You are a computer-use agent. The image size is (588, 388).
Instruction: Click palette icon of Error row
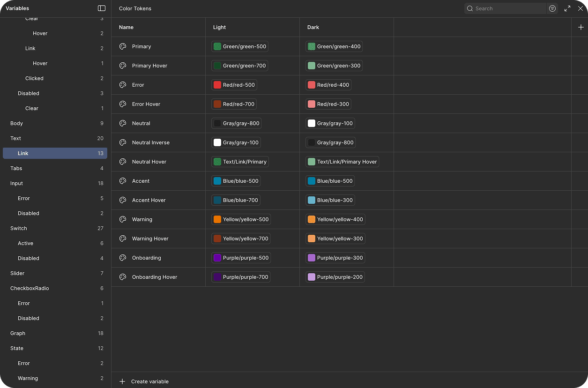click(123, 85)
